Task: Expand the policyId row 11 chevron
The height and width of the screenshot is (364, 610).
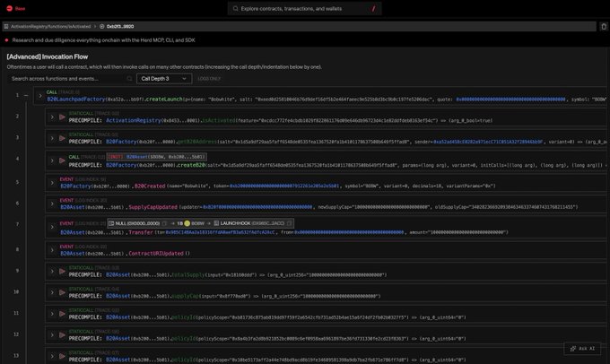Action: pyautogui.click(x=52, y=314)
